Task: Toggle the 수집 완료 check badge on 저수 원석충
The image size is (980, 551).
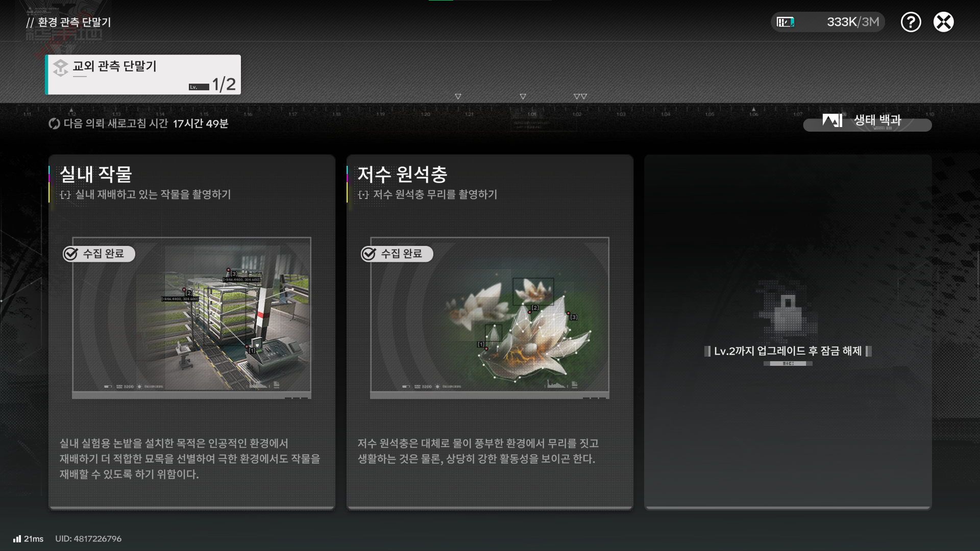Action: tap(369, 254)
